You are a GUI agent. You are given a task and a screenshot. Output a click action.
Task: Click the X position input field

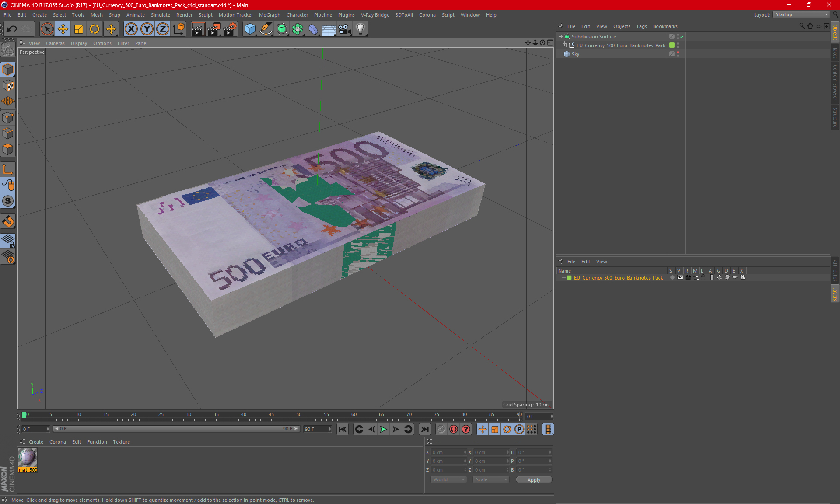(449, 452)
